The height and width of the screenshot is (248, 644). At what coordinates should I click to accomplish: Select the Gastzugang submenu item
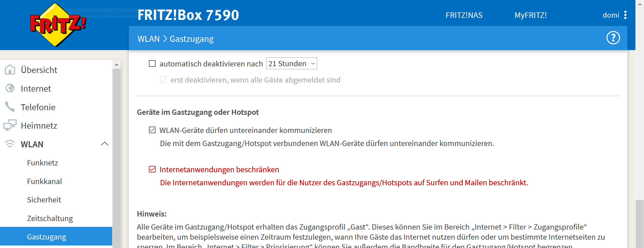56,236
